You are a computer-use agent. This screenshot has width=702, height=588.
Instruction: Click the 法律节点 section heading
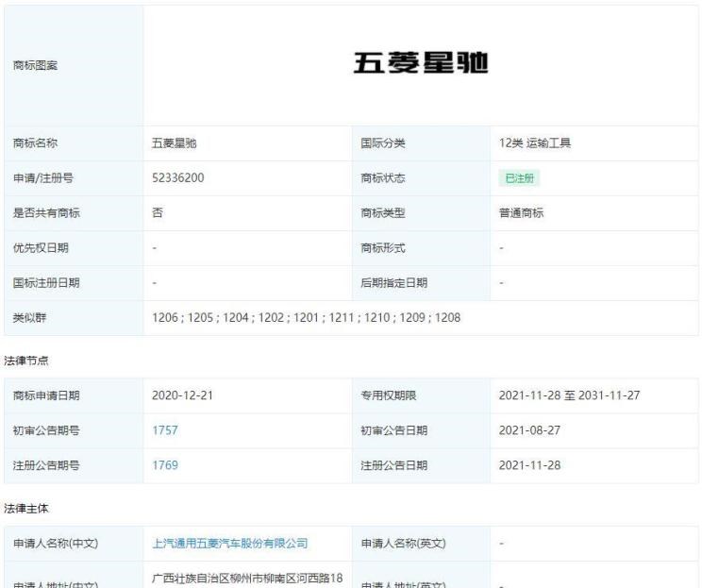[26, 361]
